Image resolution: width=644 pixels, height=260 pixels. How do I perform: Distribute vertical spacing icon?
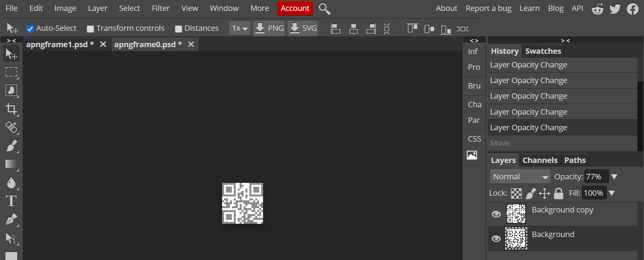click(x=387, y=28)
